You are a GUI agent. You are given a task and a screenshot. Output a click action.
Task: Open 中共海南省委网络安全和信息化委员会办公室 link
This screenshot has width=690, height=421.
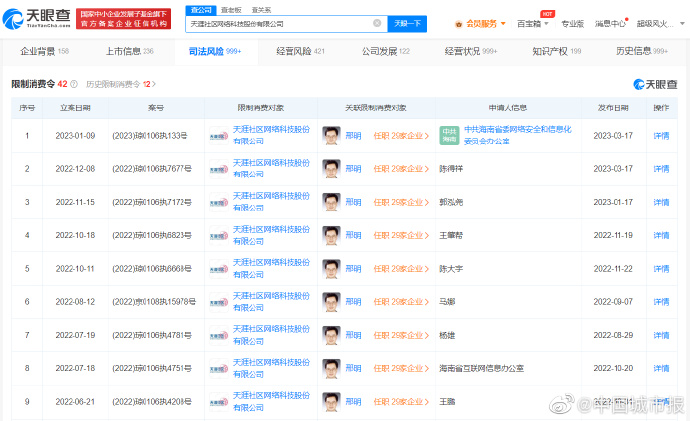pos(518,135)
